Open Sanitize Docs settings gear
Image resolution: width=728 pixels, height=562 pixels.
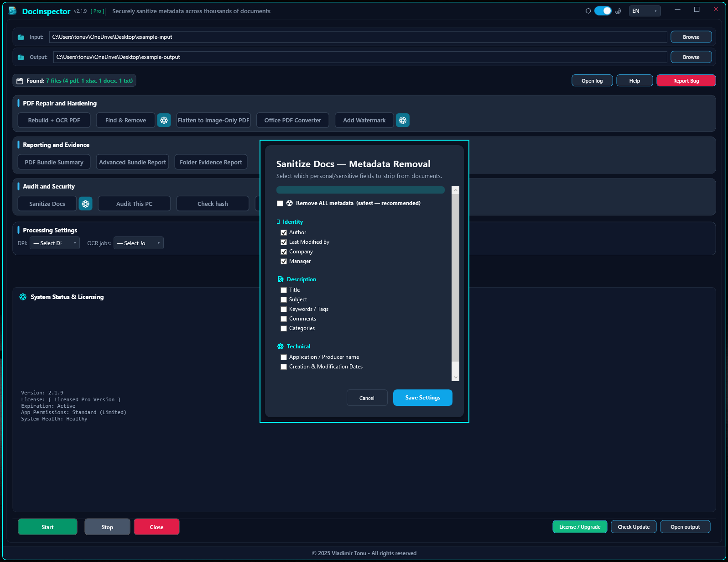(x=86, y=204)
